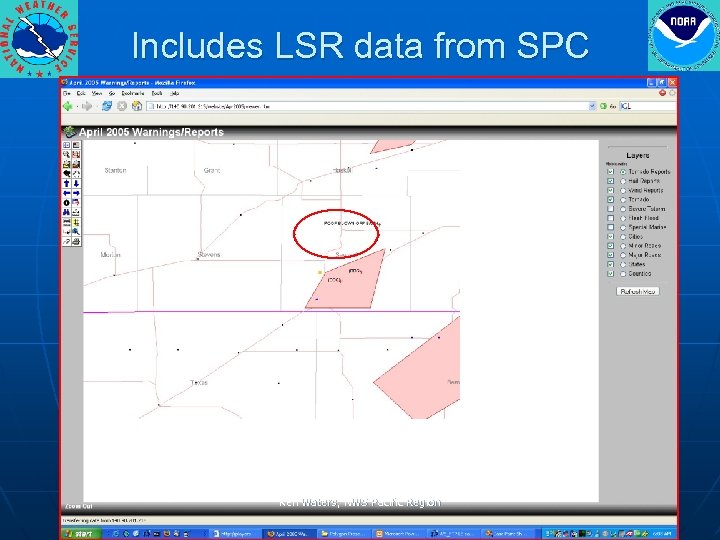The height and width of the screenshot is (540, 720).
Task: Click the Refresh Map button
Action: pos(638,292)
